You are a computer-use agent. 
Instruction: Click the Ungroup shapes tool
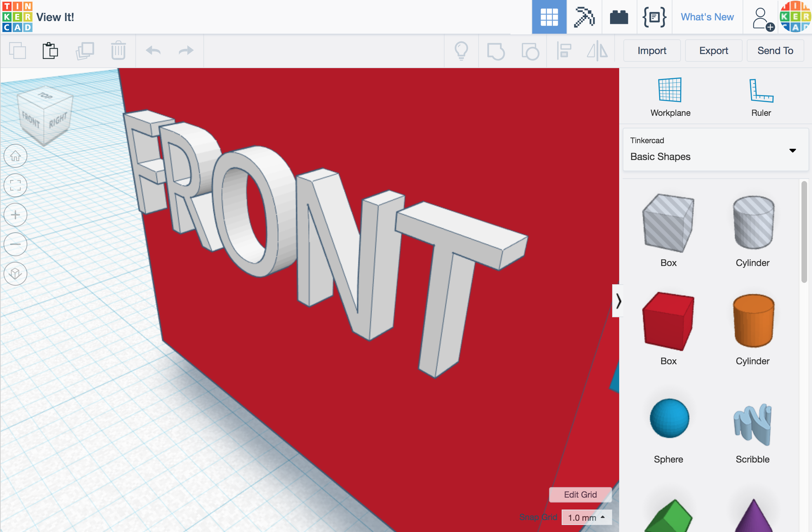click(530, 51)
